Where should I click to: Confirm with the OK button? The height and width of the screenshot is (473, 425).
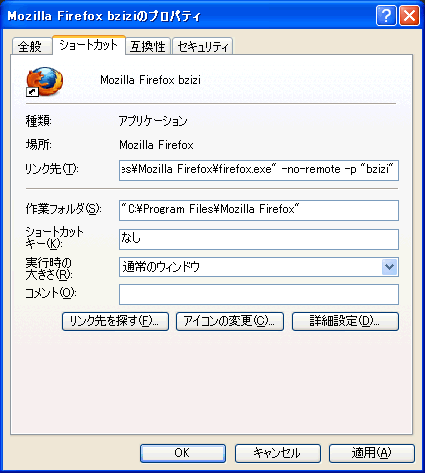[x=183, y=453]
